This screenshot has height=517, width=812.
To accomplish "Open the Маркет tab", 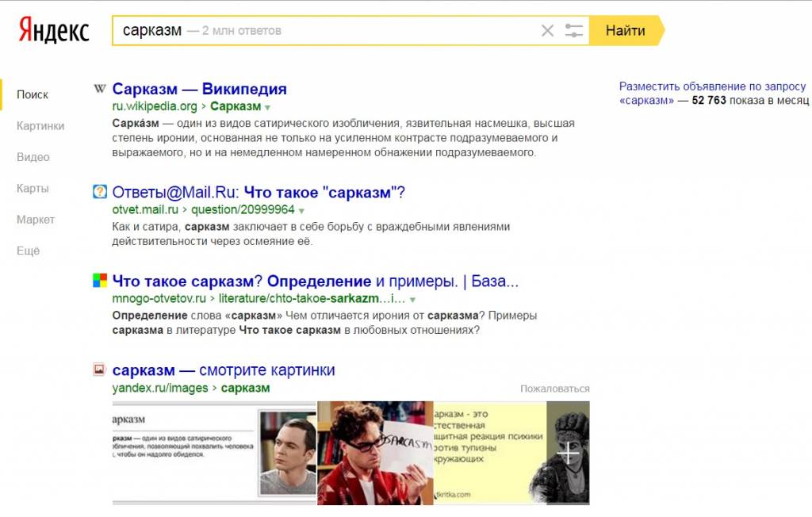I will coord(35,220).
